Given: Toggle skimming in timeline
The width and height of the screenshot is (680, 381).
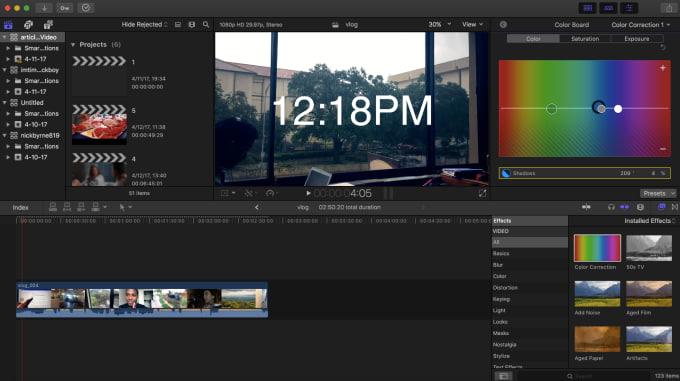Looking at the screenshot, I should pyautogui.click(x=586, y=207).
